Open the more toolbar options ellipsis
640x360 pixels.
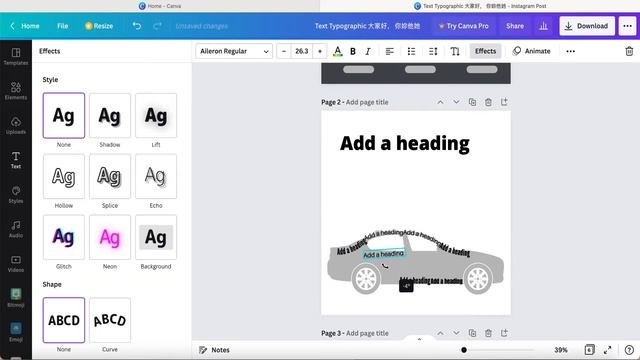571,51
